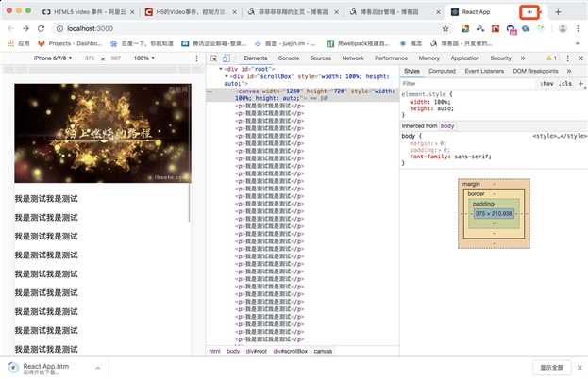Open the green-red extension icon
The image size is (588, 379).
(465, 28)
